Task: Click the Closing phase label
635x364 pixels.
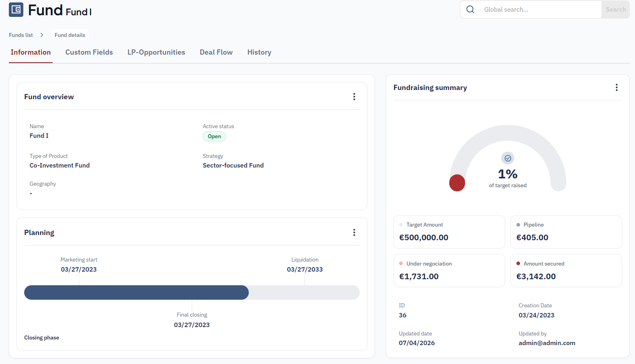Action: [41, 337]
